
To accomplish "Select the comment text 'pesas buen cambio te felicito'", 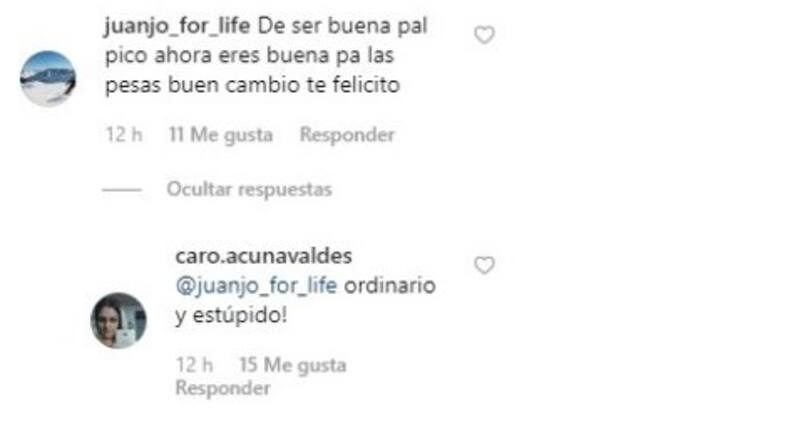I will (253, 85).
